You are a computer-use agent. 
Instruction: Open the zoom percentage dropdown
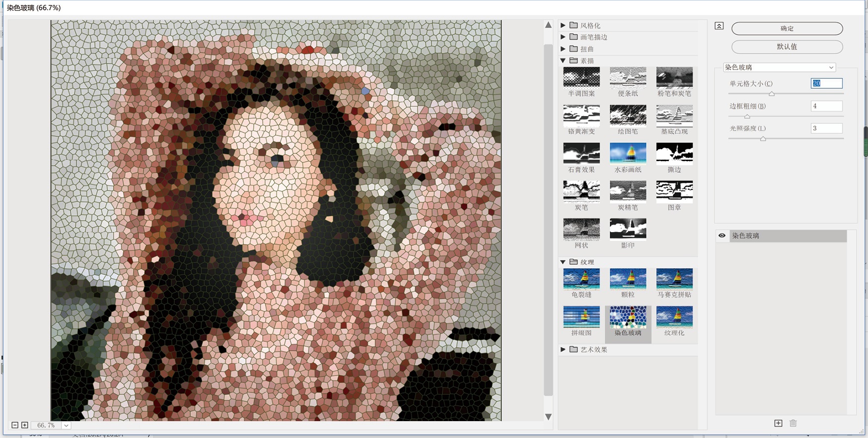66,425
